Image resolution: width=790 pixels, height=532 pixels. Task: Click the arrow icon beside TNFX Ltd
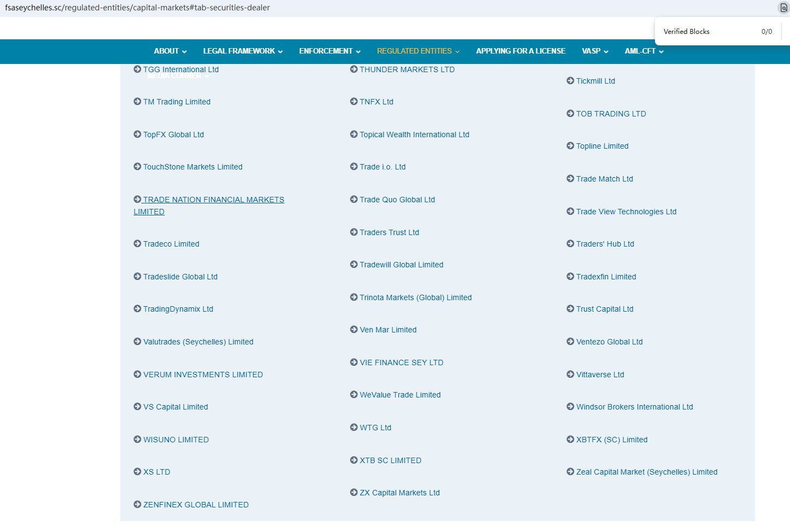pyautogui.click(x=354, y=101)
